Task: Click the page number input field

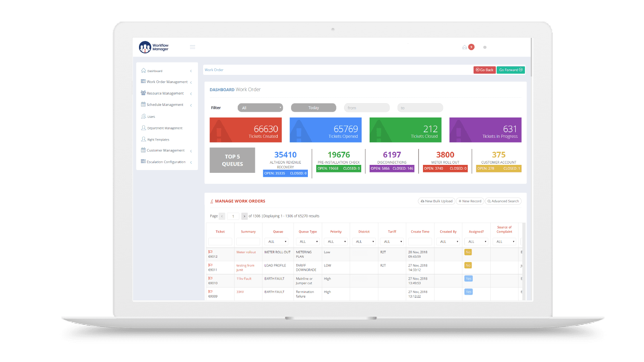Action: point(233,216)
